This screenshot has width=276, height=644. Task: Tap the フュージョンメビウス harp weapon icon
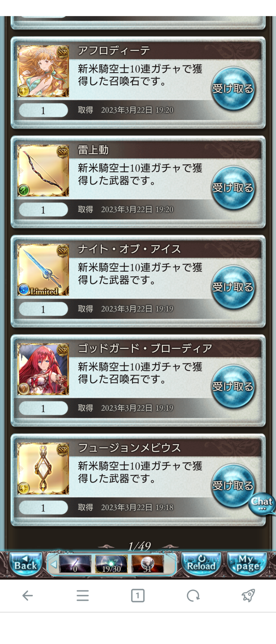43,468
